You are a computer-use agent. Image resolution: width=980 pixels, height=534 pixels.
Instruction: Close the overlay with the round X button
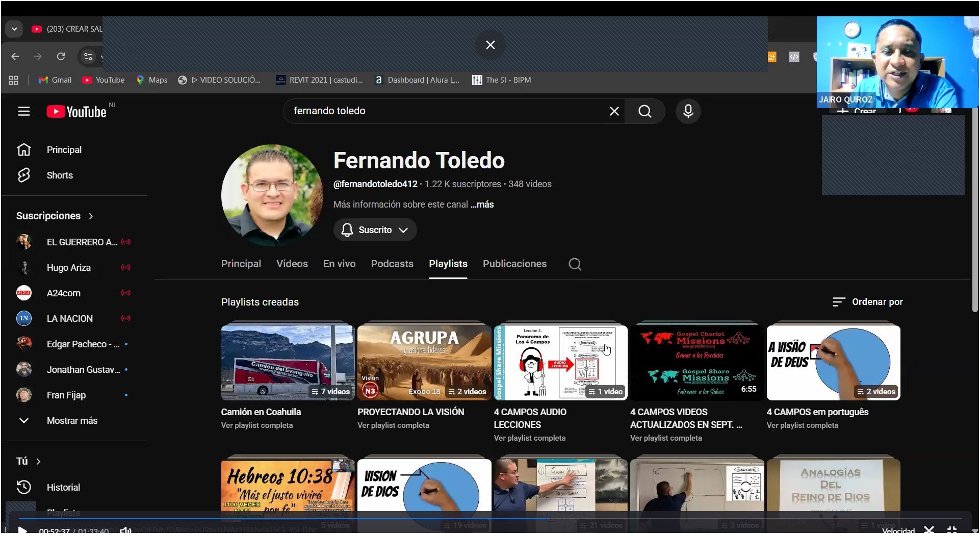point(490,45)
